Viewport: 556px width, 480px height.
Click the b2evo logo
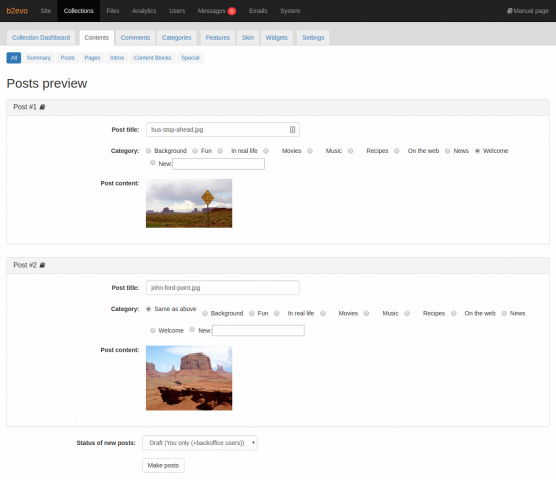(17, 11)
